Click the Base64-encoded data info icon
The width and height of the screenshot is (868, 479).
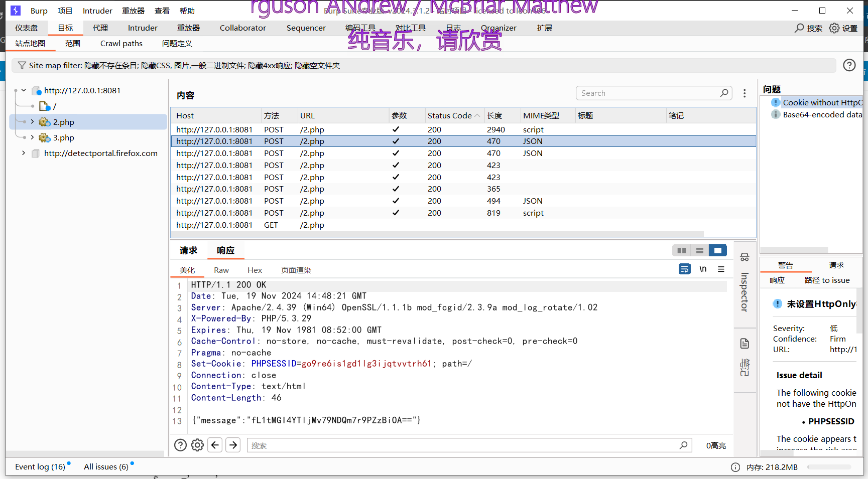point(776,114)
